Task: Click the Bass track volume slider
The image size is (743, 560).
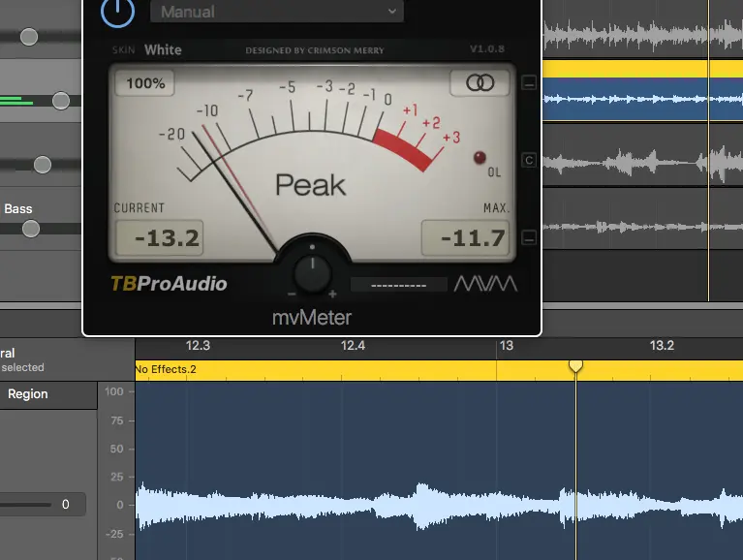Action: click(31, 229)
